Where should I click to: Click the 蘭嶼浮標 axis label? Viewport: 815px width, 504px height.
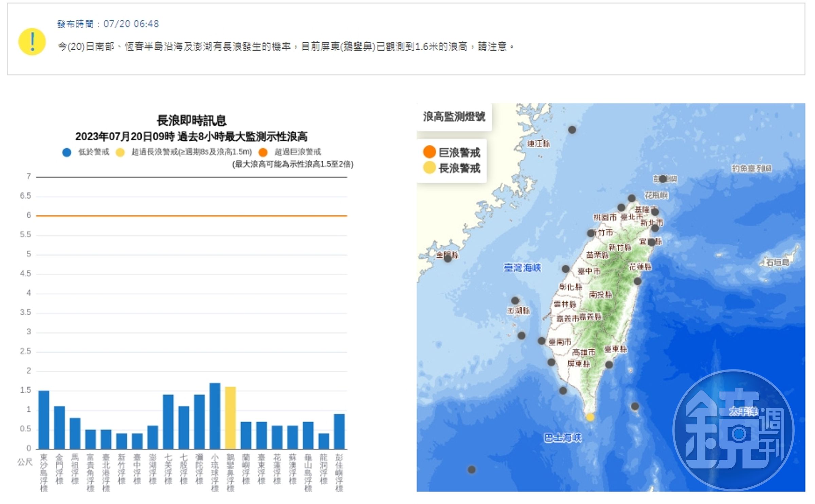tap(246, 469)
